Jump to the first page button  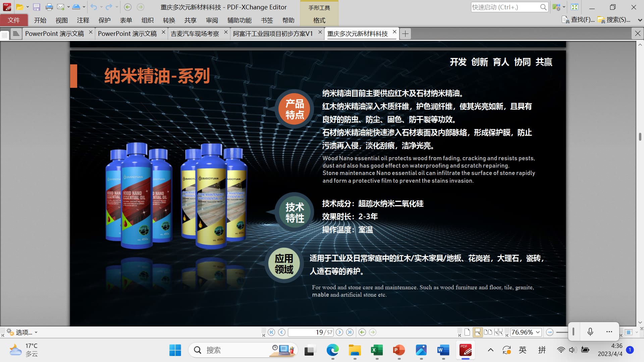[271, 332]
